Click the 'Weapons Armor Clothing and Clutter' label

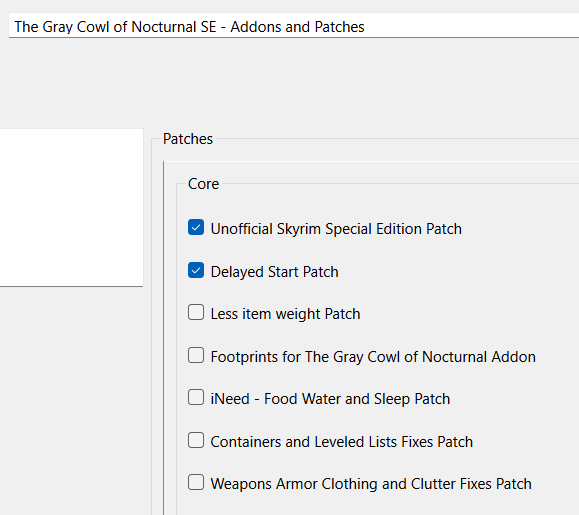[x=351, y=484]
